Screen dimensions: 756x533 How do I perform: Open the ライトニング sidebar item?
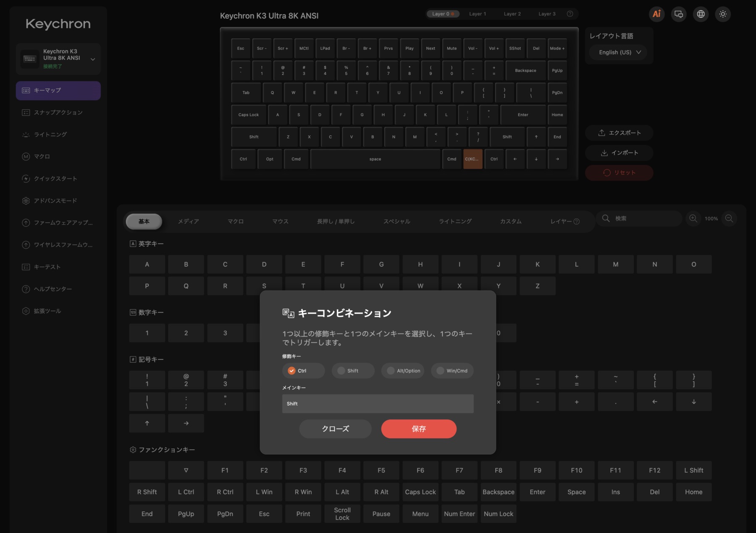coord(58,135)
